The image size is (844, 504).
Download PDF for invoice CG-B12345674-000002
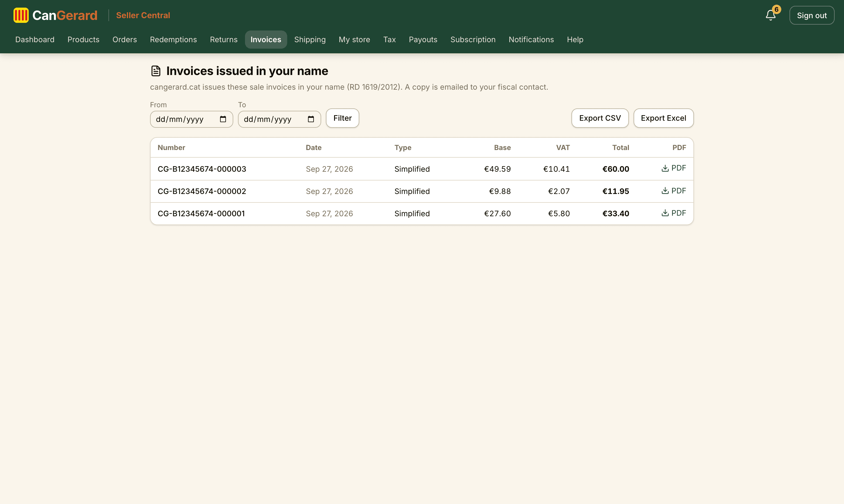[673, 191]
